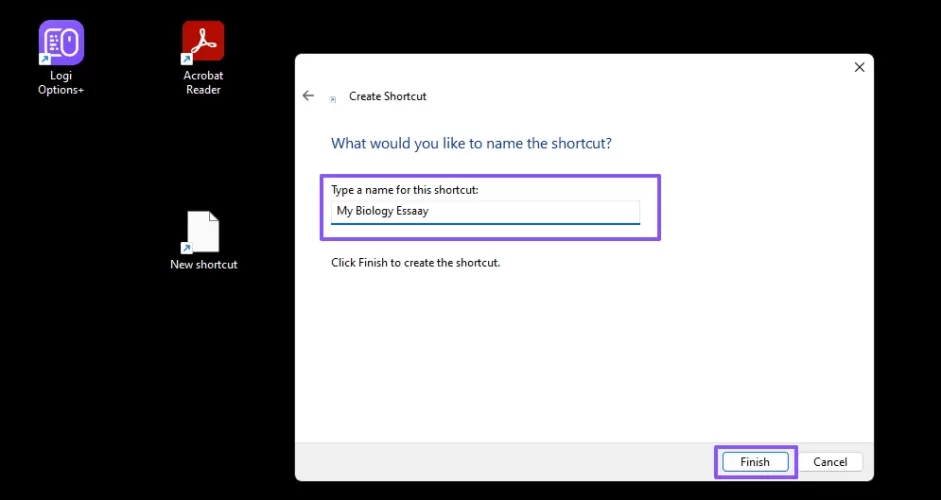This screenshot has height=500, width=941.
Task: Click the Logi Options+ desktop icon
Action: click(x=61, y=43)
